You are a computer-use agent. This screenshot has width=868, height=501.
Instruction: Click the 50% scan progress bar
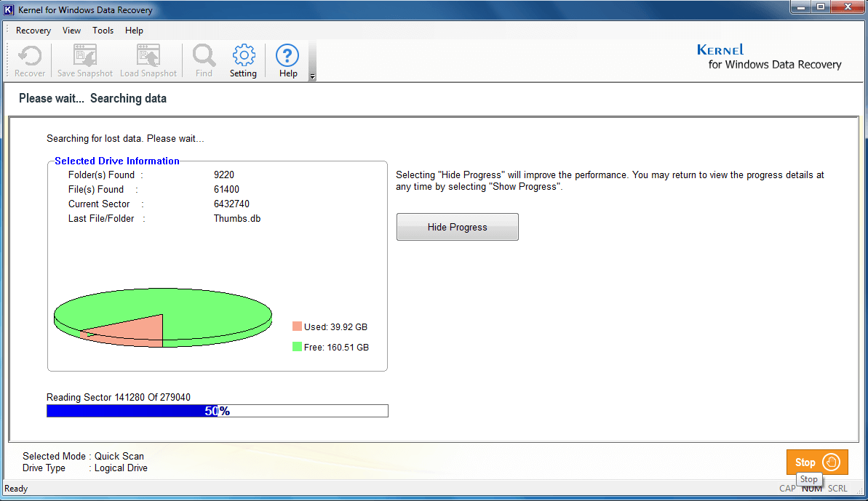pyautogui.click(x=218, y=411)
